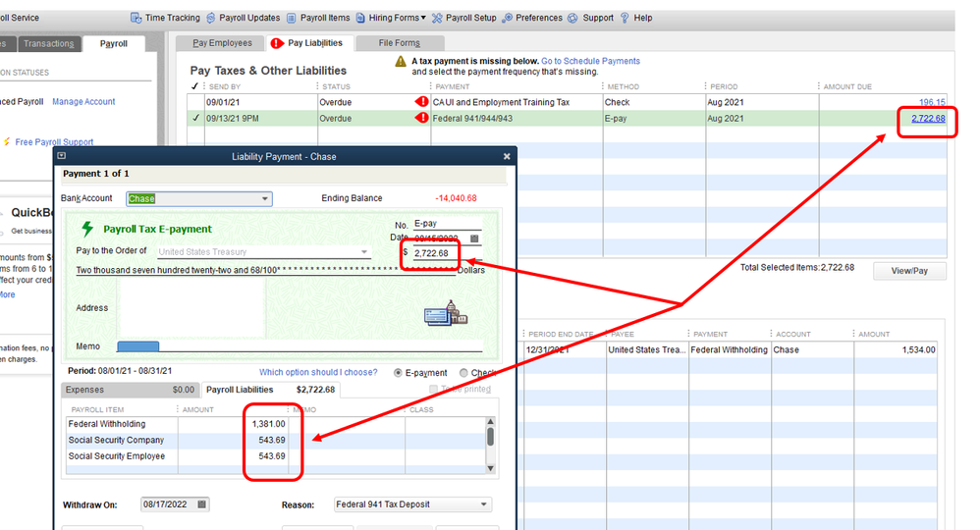Click the E-pay number field
The image size is (980, 530).
[x=447, y=223]
